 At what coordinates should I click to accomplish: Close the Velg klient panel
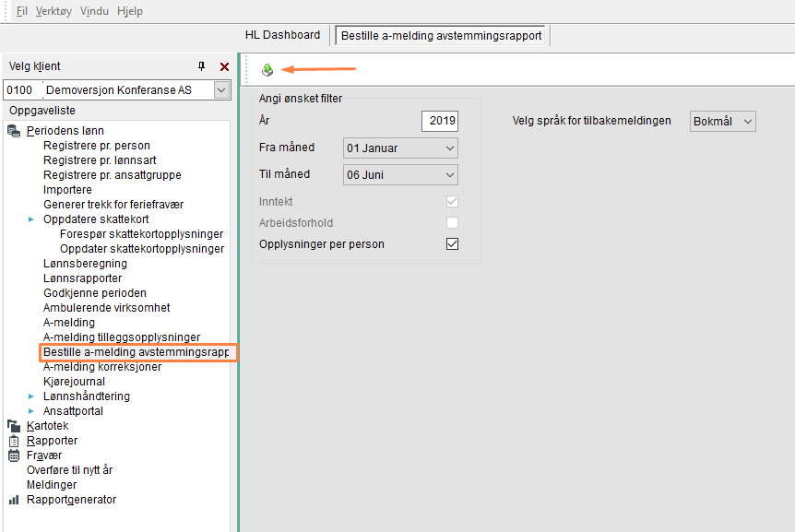(x=225, y=66)
